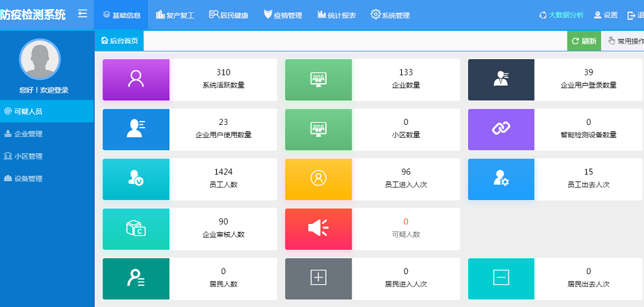The height and width of the screenshot is (307, 644).
Task: Collapse the sidebar with the hamburger icon
Action: coord(82,14)
